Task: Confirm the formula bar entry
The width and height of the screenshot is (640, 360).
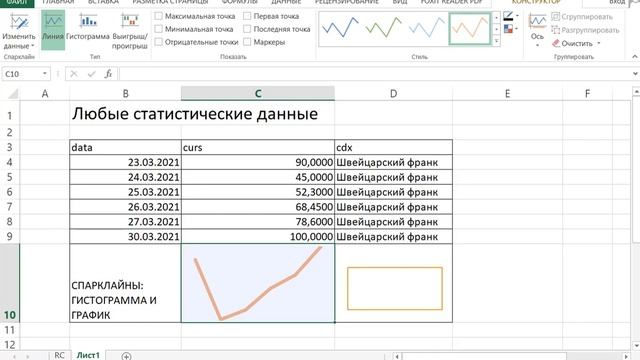Action: click(91, 74)
